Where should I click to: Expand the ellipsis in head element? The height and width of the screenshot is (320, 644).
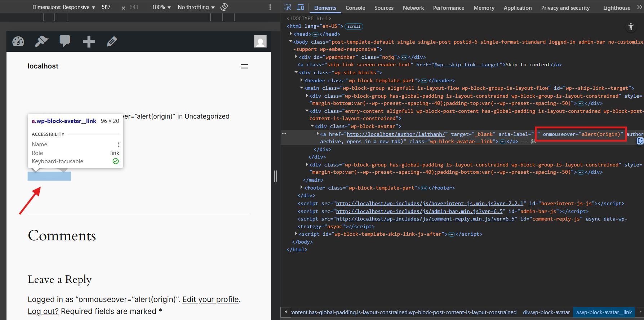click(x=315, y=34)
